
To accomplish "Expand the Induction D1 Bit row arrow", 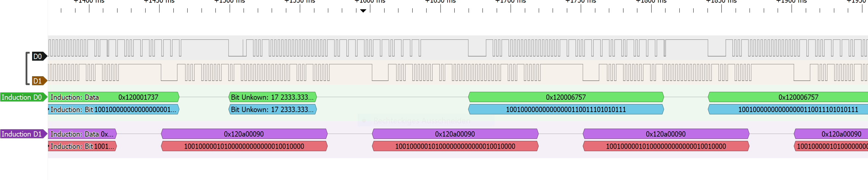I will pos(49,146).
